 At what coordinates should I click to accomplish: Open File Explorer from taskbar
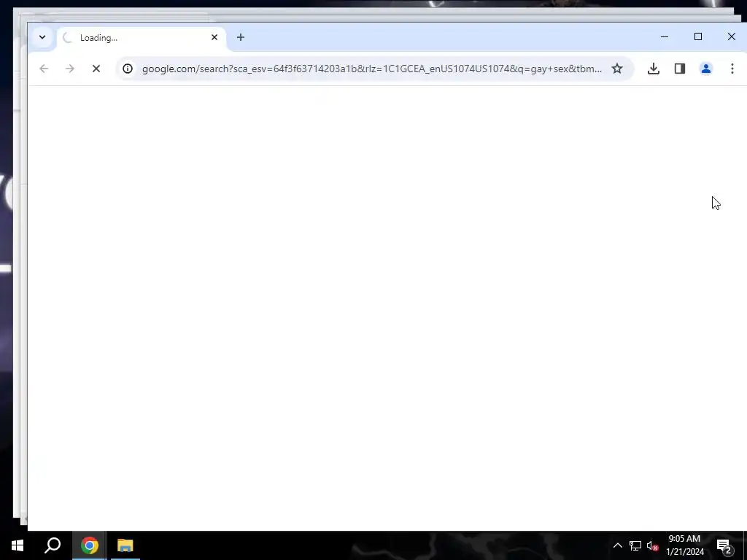tap(125, 545)
